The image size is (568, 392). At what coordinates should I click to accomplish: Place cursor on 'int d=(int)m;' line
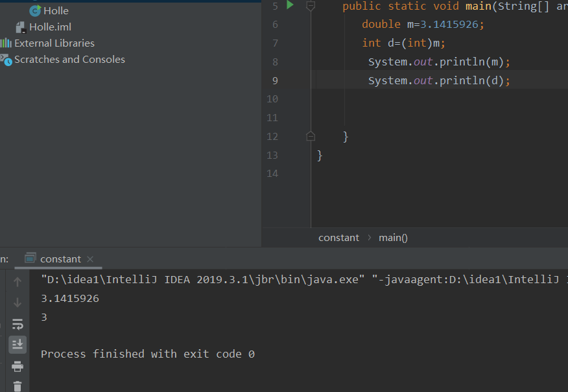403,43
